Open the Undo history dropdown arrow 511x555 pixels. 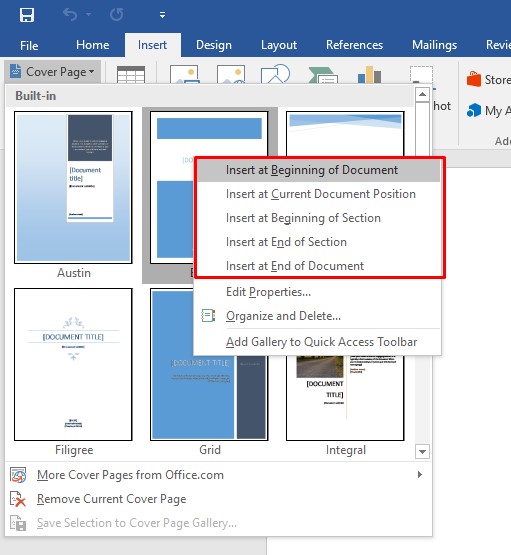pyautogui.click(x=88, y=15)
